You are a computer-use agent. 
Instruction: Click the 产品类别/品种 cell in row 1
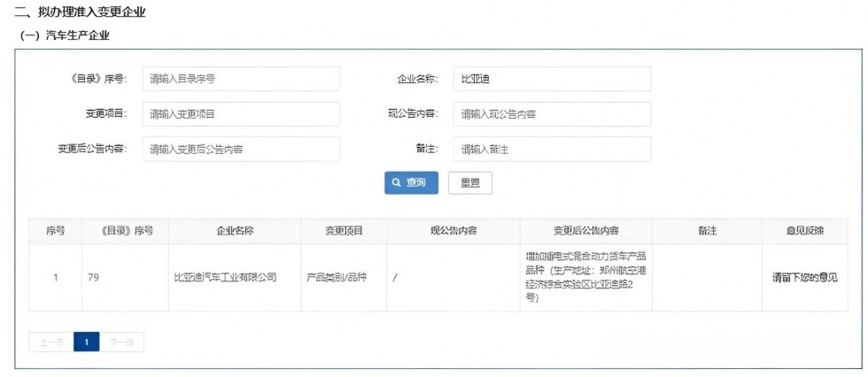pos(337,278)
